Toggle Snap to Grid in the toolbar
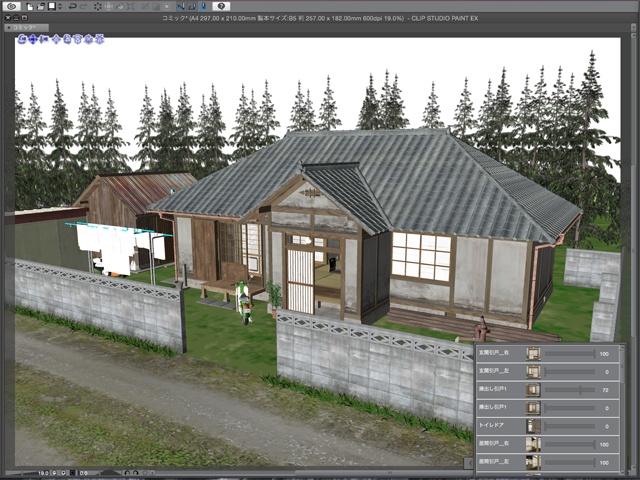640x480 pixels. pos(204,7)
